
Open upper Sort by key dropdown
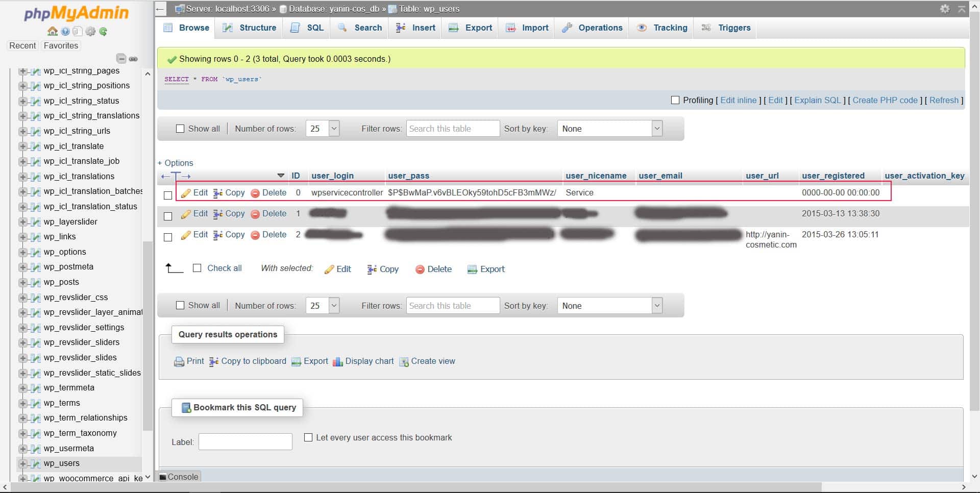pos(610,129)
